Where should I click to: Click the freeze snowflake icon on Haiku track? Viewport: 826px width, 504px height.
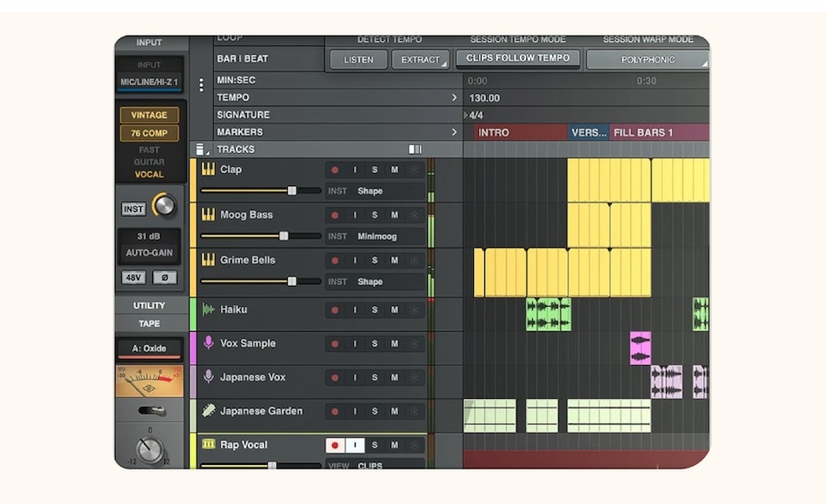click(x=414, y=310)
